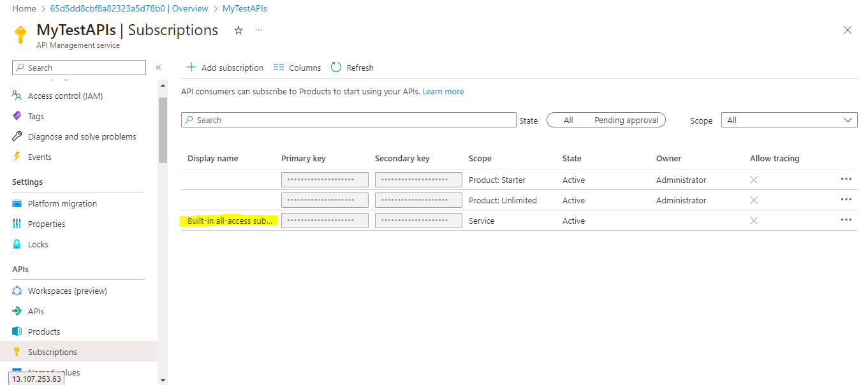Click the Display name column header
This screenshot has width=868, height=385.
tap(212, 158)
